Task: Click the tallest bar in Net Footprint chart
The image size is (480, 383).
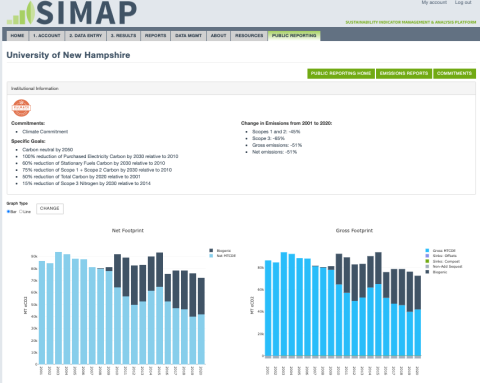Action: click(x=58, y=308)
